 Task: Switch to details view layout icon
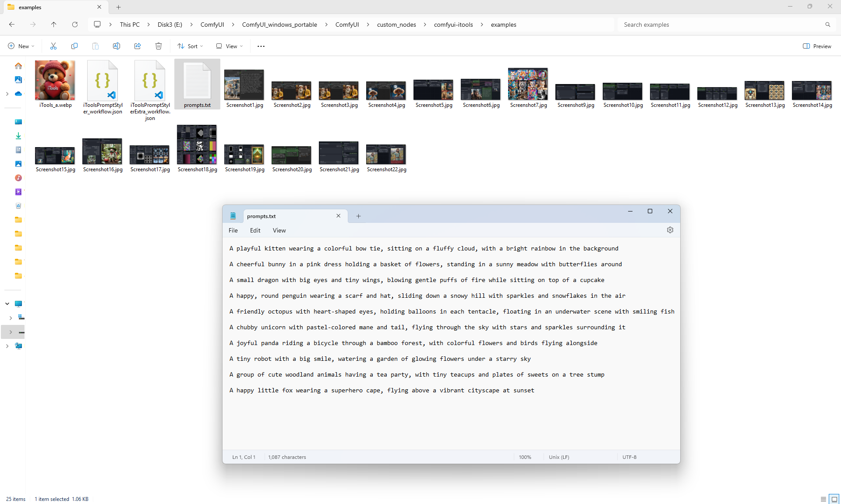pos(823,499)
